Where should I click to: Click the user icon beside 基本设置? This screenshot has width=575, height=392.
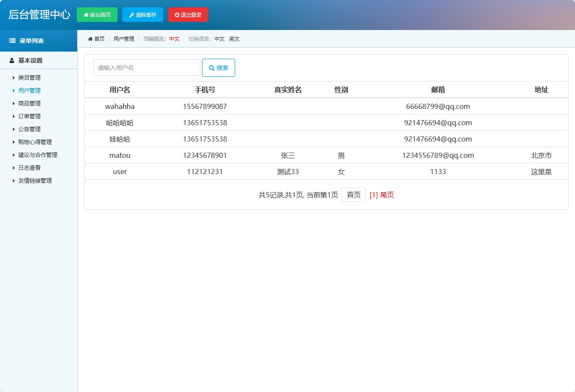11,60
